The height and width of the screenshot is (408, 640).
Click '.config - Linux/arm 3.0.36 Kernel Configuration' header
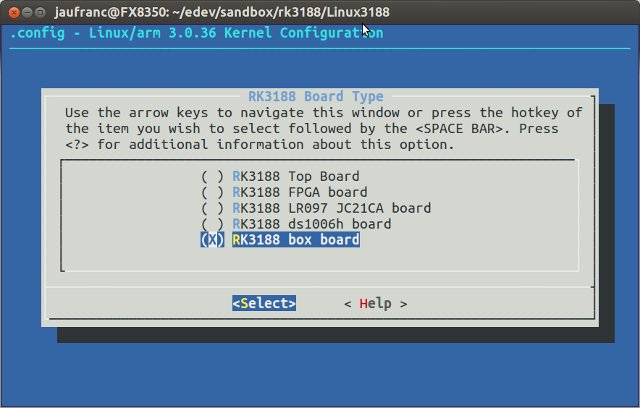[x=196, y=33]
